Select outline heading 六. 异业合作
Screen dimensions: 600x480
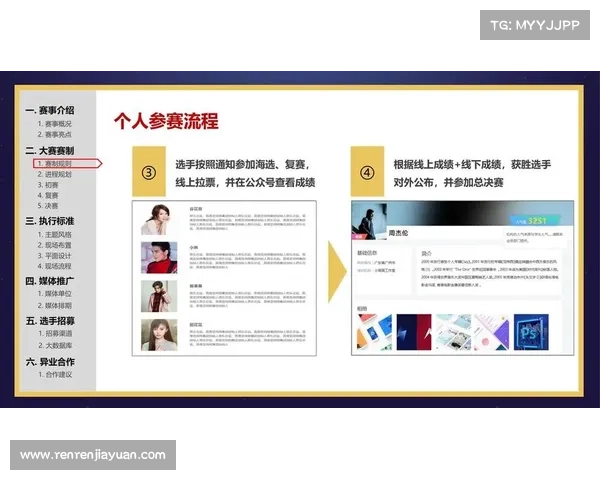click(50, 362)
